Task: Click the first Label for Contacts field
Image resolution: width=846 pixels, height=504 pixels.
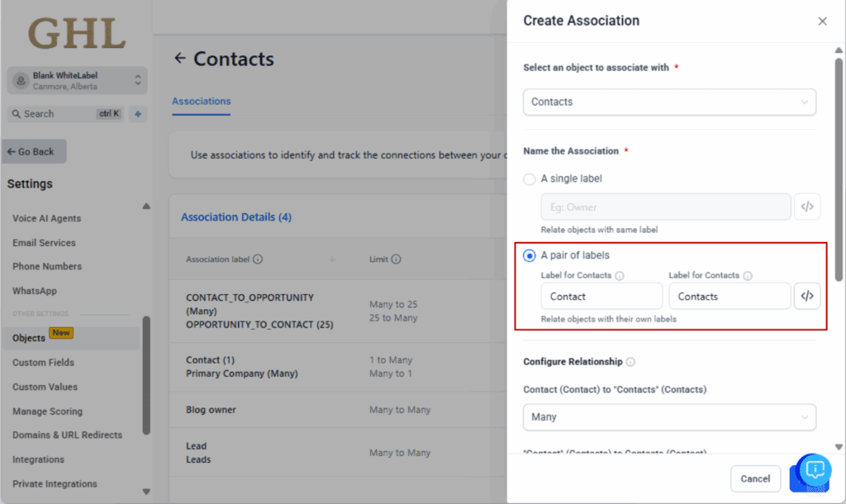Action: coord(601,297)
